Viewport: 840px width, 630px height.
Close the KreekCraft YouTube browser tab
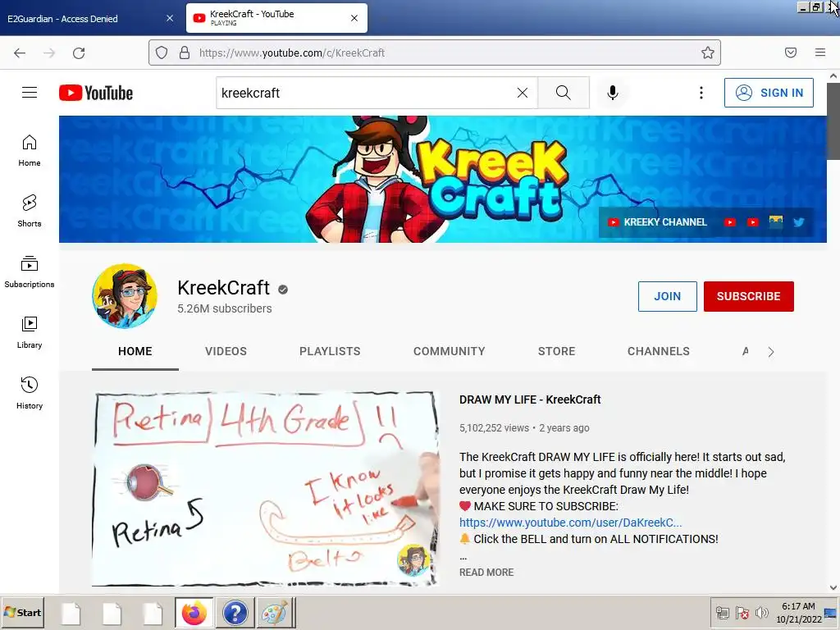(354, 18)
